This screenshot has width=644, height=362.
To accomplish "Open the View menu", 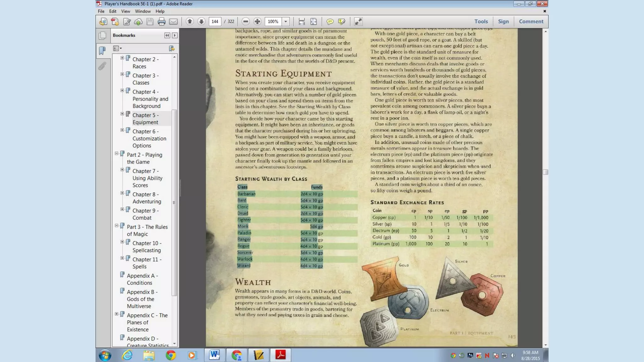I will point(125,11).
